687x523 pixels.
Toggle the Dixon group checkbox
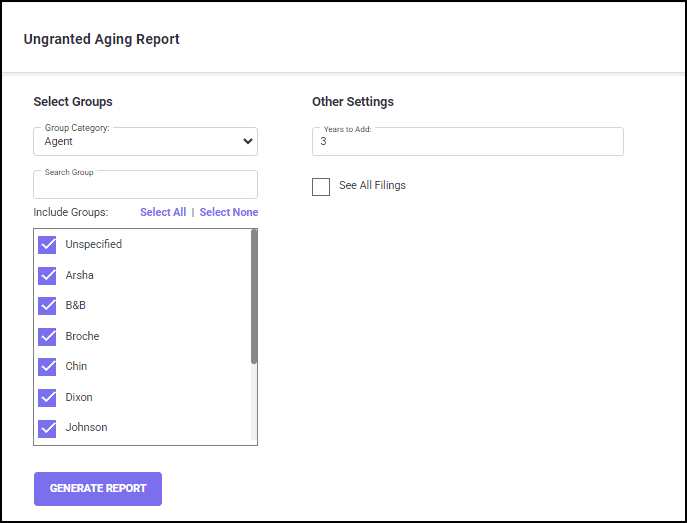coord(47,398)
